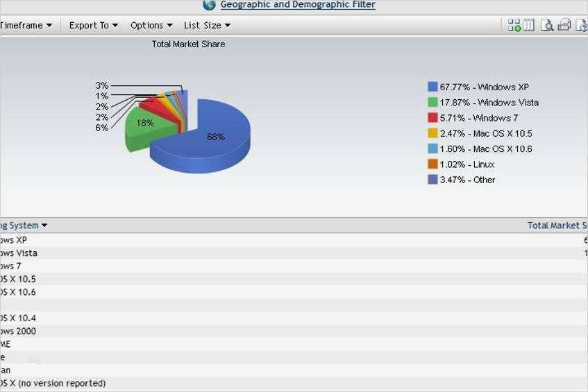The image size is (588, 392).
Task: Select the '5.71% - Windows 7' legend text
Action: [479, 118]
